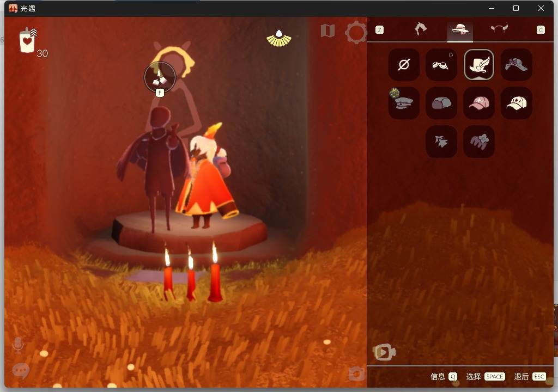Open the folded map icon

tap(327, 31)
